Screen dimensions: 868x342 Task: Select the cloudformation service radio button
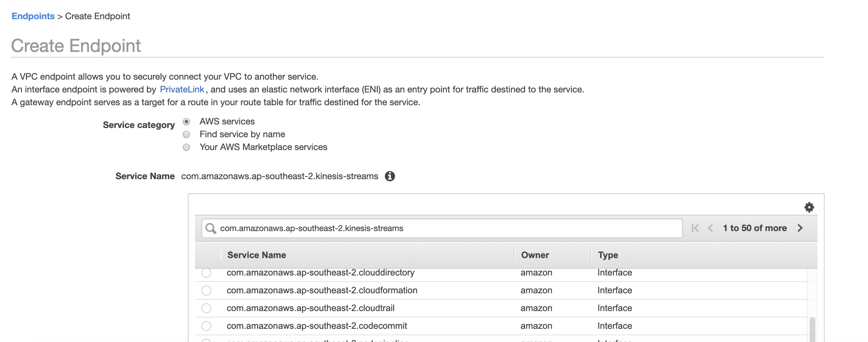pos(206,290)
